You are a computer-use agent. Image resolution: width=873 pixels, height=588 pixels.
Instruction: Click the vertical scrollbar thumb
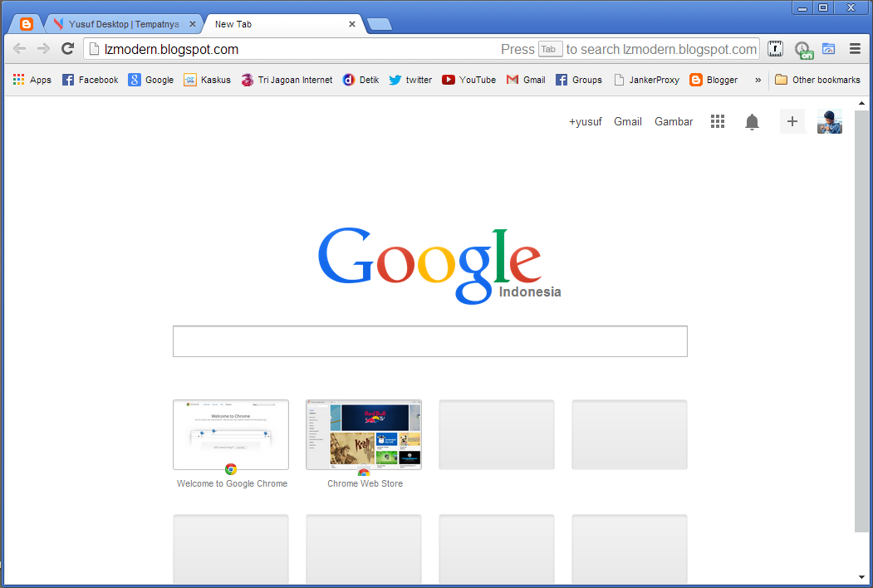pyautogui.click(x=861, y=321)
